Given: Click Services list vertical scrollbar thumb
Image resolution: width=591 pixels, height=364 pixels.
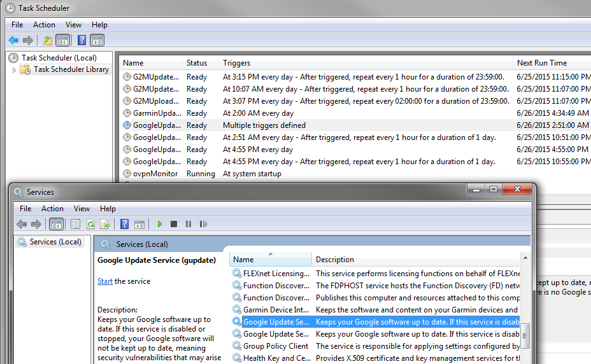Looking at the screenshot, I should tap(525, 335).
